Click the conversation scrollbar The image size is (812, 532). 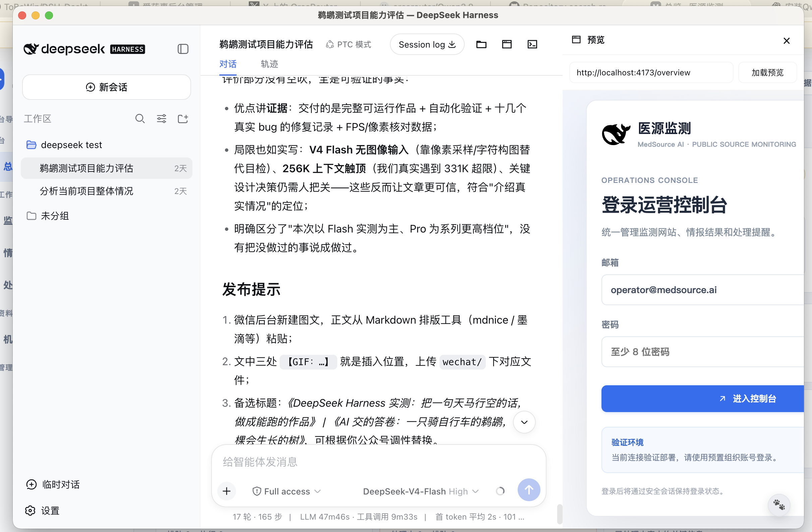(x=559, y=514)
